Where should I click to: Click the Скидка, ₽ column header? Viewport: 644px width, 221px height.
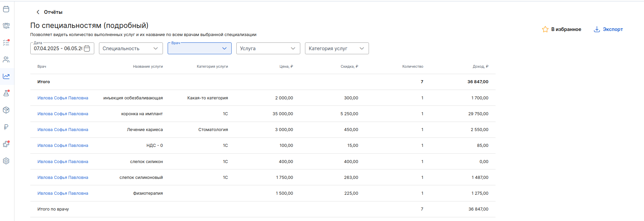coord(349,67)
